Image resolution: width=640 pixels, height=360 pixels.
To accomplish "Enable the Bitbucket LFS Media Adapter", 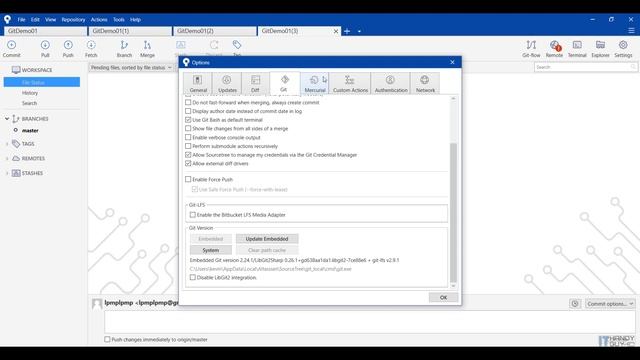I will pyautogui.click(x=193, y=215).
